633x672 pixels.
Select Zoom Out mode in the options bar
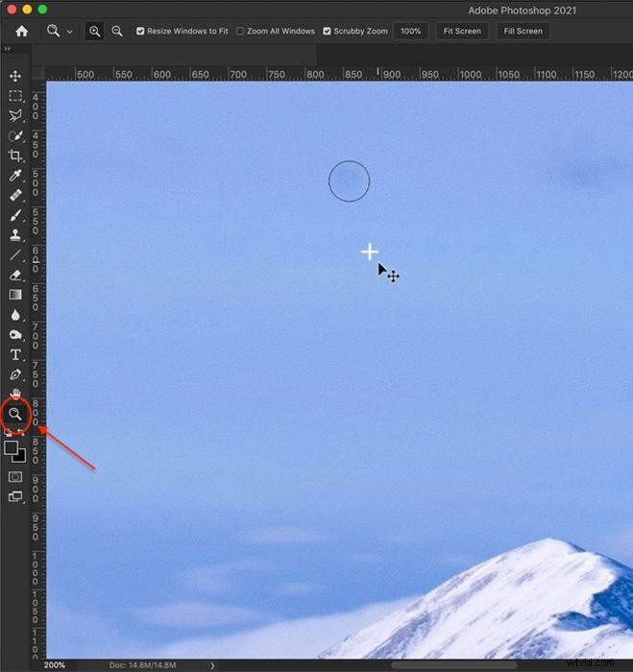[116, 32]
